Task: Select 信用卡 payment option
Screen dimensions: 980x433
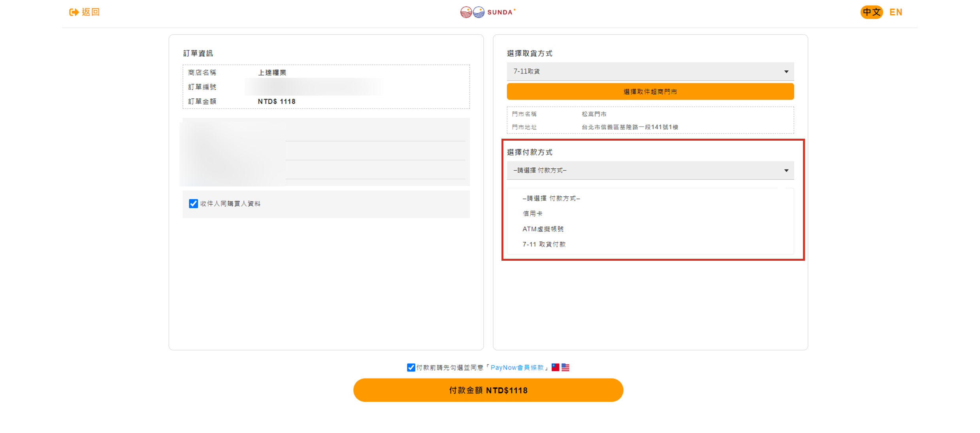Action: (532, 214)
